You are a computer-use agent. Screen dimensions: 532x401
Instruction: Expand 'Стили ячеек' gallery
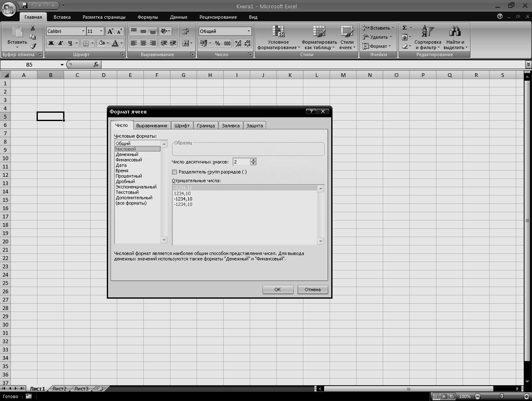pos(347,37)
